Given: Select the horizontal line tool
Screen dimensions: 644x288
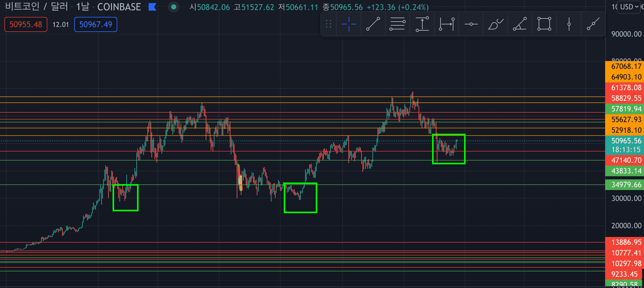Looking at the screenshot, I should (x=471, y=24).
